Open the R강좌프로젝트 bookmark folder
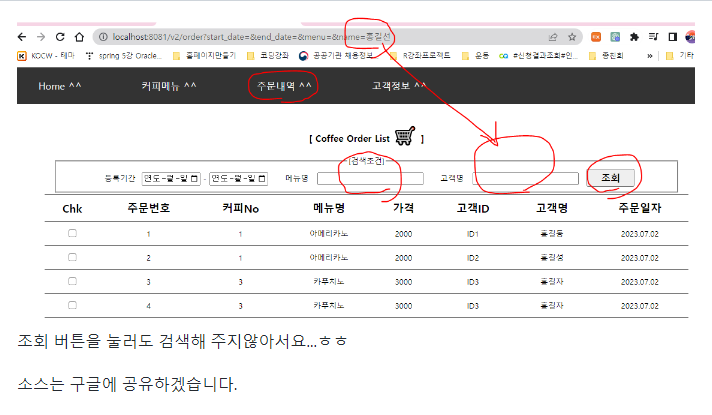Viewport: 712px width, 415px height. (x=420, y=56)
